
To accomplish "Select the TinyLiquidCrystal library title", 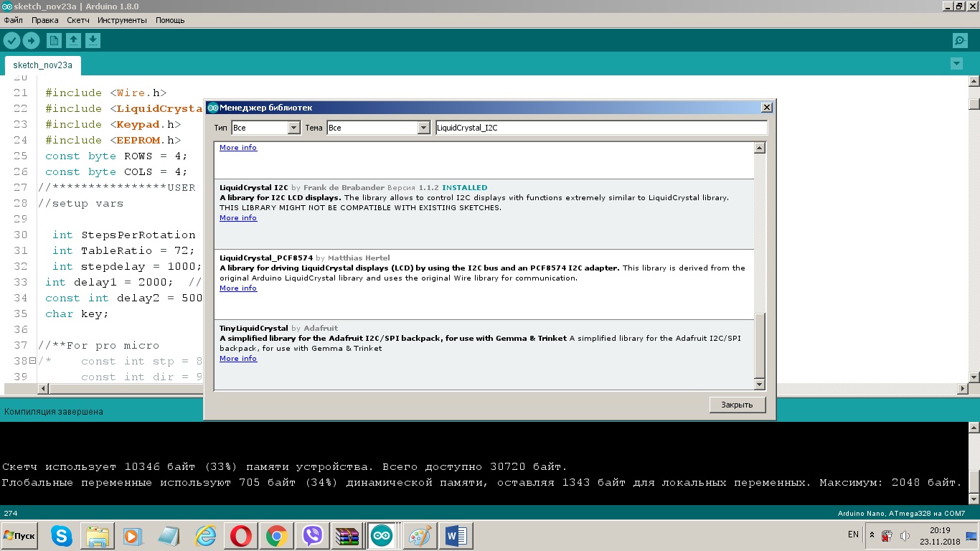I will pyautogui.click(x=254, y=329).
